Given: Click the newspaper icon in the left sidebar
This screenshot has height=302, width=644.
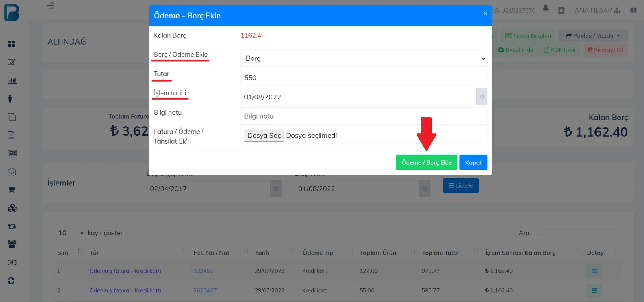Looking at the screenshot, I should (12, 153).
